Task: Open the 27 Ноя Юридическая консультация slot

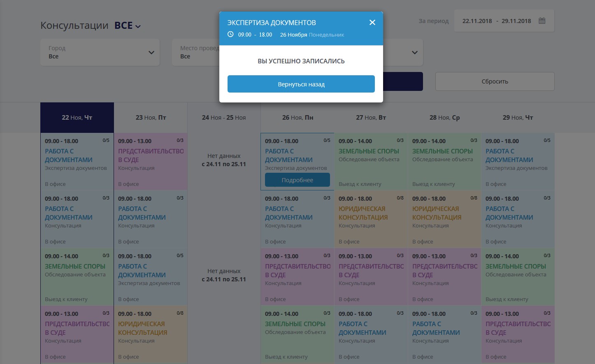Action: click(x=371, y=219)
